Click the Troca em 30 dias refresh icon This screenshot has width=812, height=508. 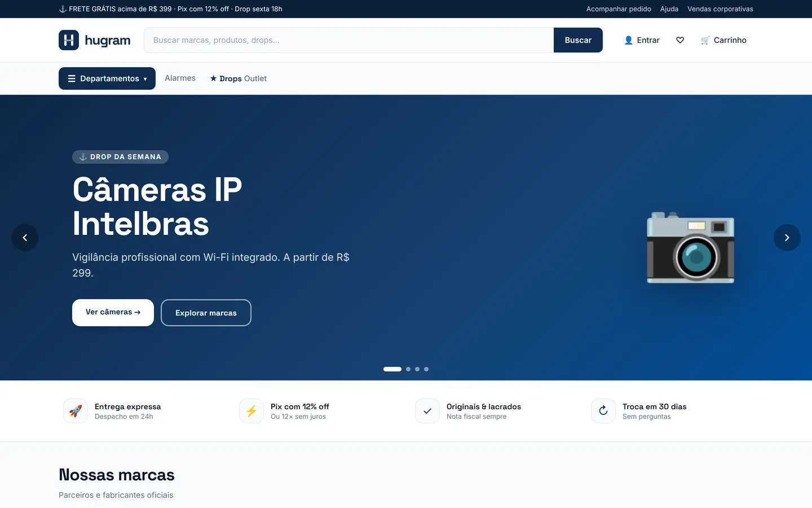pyautogui.click(x=603, y=411)
